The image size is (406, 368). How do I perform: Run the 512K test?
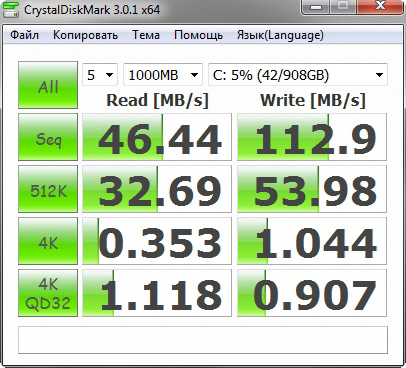point(48,189)
